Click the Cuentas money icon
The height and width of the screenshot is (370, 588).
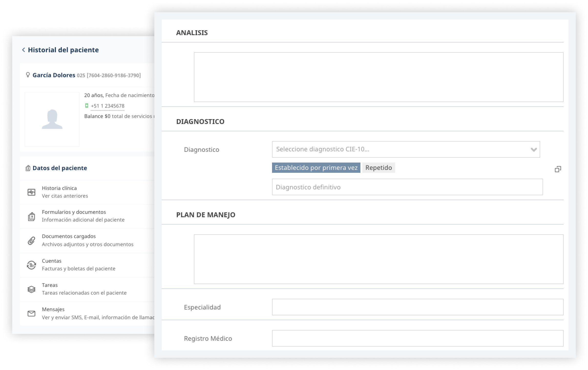pyautogui.click(x=31, y=265)
